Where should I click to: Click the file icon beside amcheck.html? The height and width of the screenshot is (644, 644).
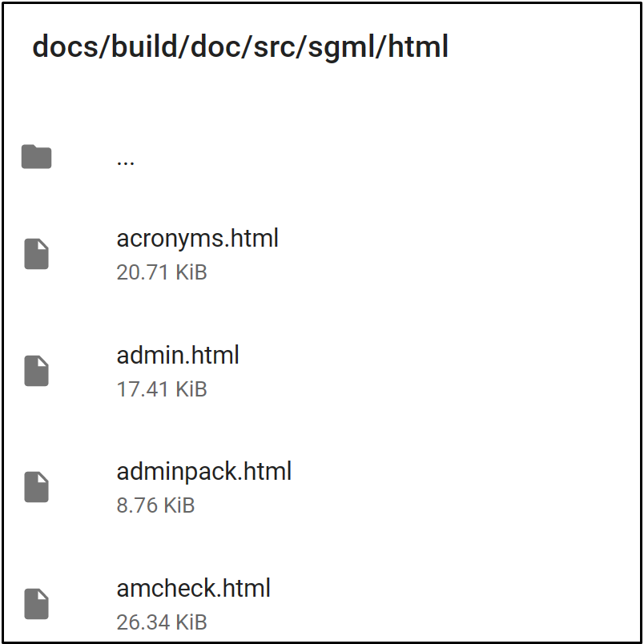37,604
